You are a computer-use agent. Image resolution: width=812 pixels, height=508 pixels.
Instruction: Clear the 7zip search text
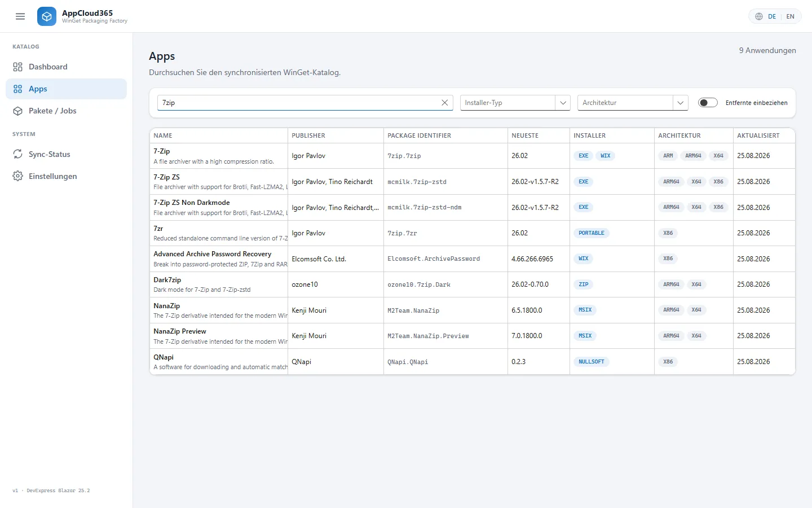[x=444, y=103]
